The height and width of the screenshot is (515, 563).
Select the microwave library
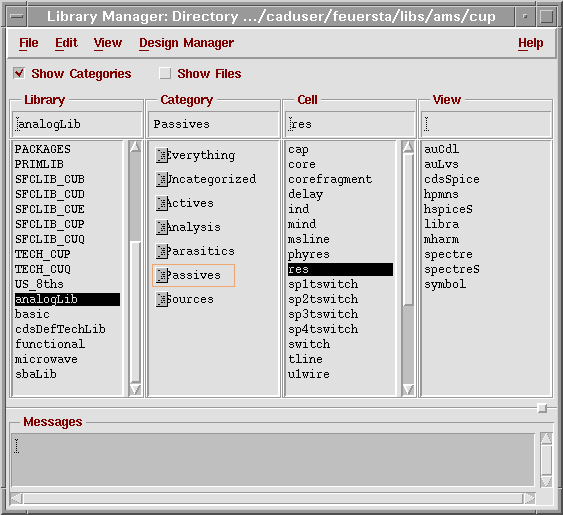tap(46, 359)
